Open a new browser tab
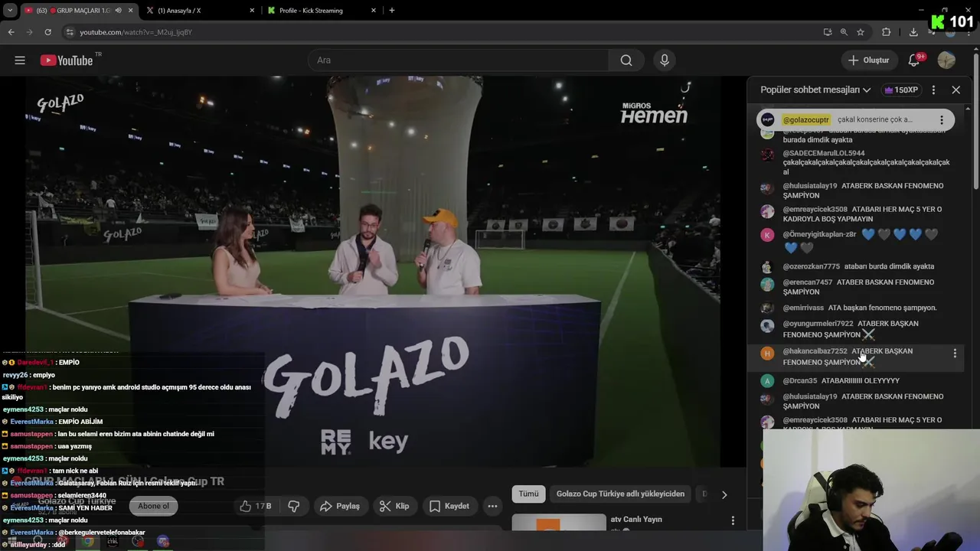Image resolution: width=980 pixels, height=551 pixels. pos(392,11)
